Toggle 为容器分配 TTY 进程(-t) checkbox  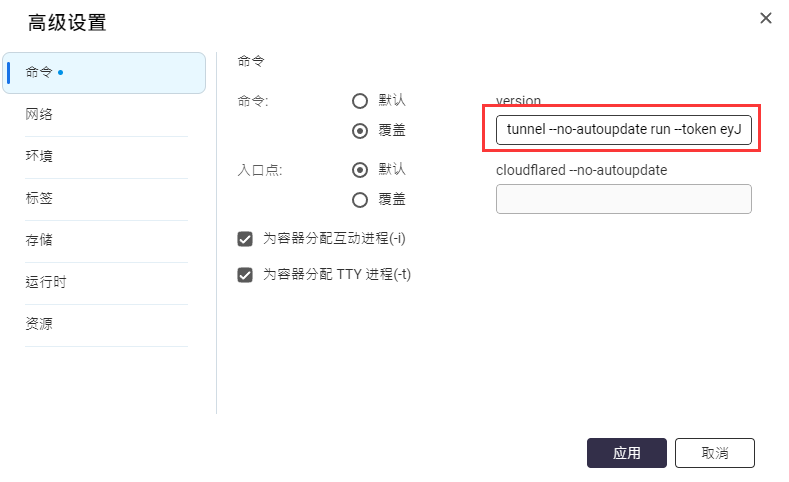pos(245,275)
